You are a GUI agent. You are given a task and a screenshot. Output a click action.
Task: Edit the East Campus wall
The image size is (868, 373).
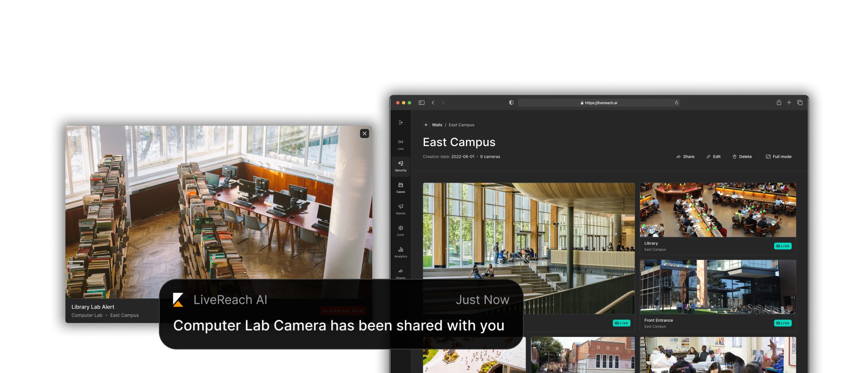pos(713,157)
